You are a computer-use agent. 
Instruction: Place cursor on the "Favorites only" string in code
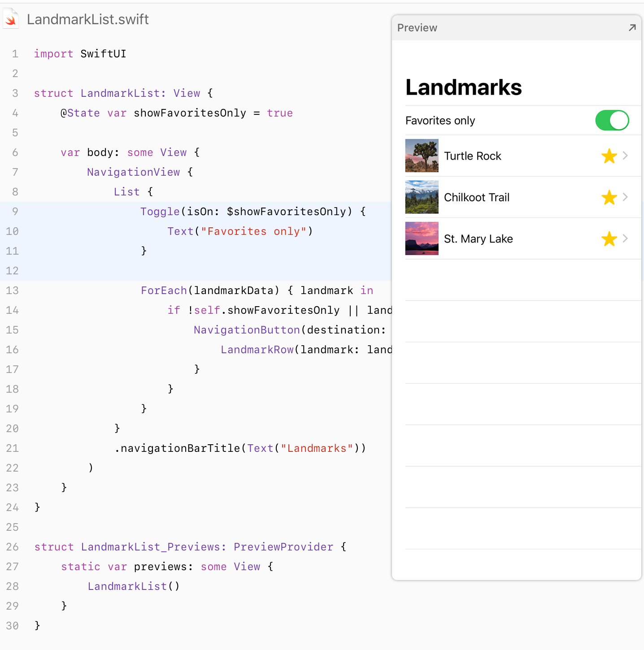click(253, 231)
